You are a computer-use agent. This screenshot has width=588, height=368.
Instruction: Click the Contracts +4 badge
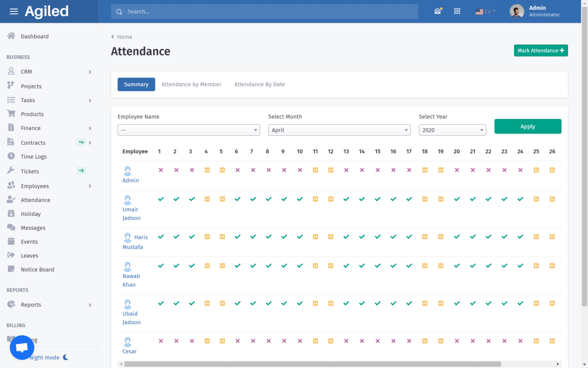point(81,142)
